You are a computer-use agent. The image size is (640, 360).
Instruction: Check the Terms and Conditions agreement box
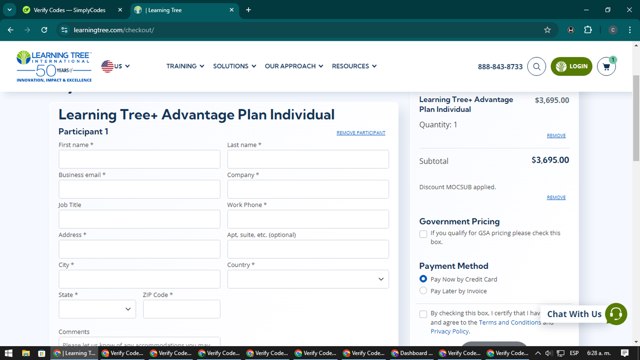(423, 314)
